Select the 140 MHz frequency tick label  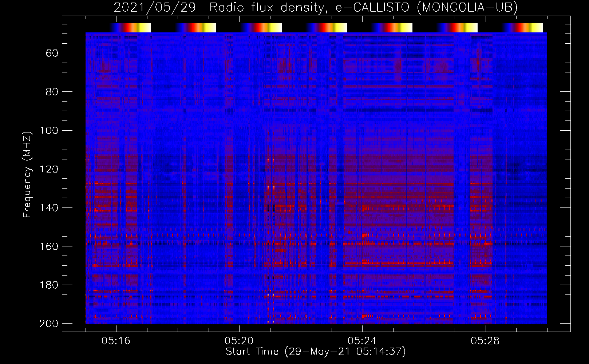[x=49, y=208]
